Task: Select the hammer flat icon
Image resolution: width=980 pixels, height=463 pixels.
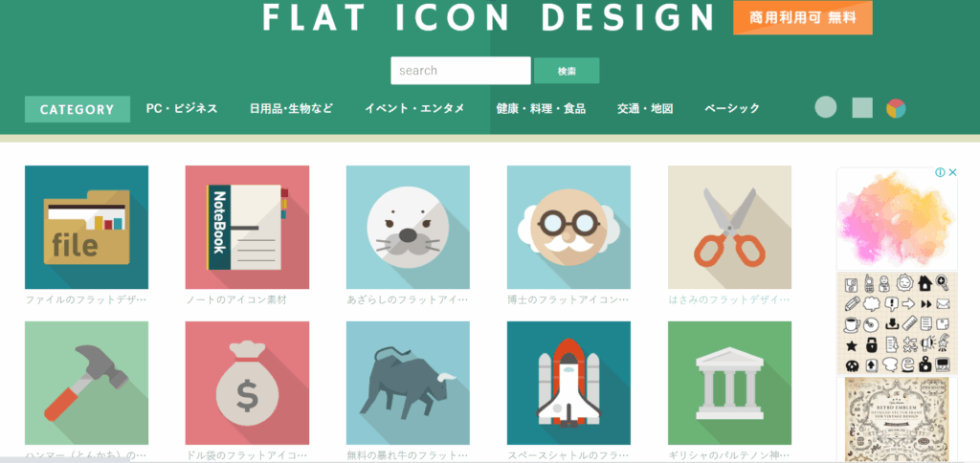Action: pyautogui.click(x=86, y=383)
